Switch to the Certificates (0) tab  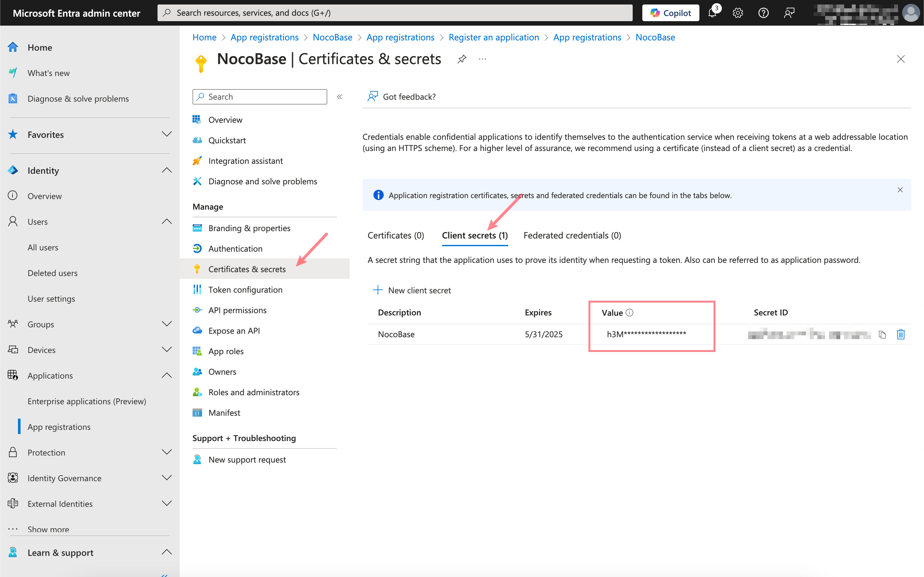(396, 236)
